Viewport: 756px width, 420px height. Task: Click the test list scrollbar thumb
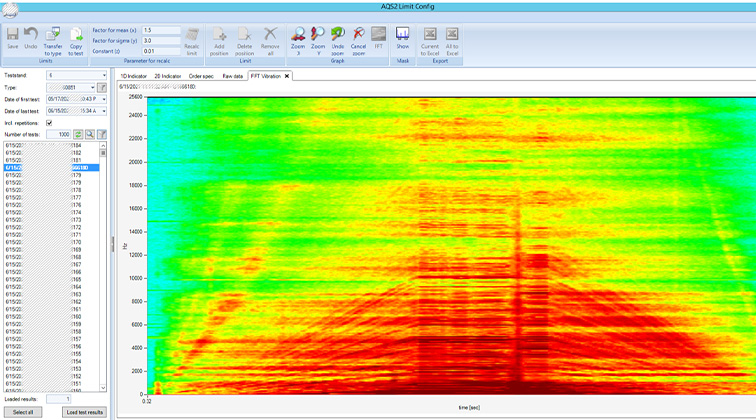103,153
